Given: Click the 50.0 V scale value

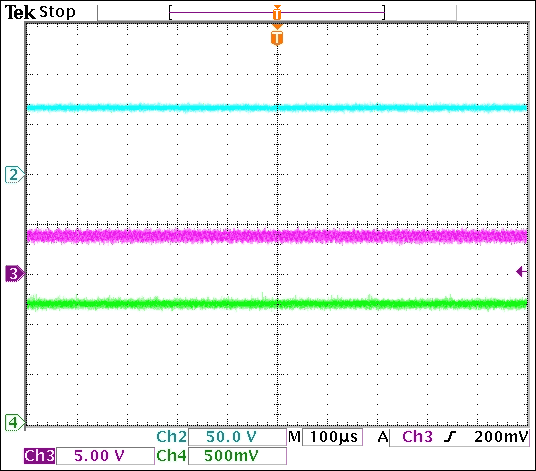Looking at the screenshot, I should coord(231,437).
